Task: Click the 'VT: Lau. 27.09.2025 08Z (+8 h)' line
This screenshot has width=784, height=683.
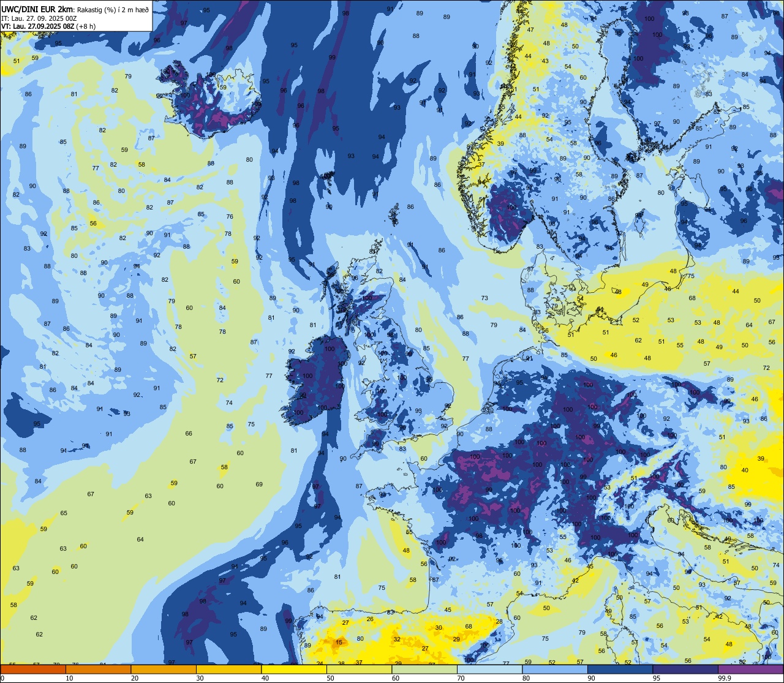Action: click(48, 26)
